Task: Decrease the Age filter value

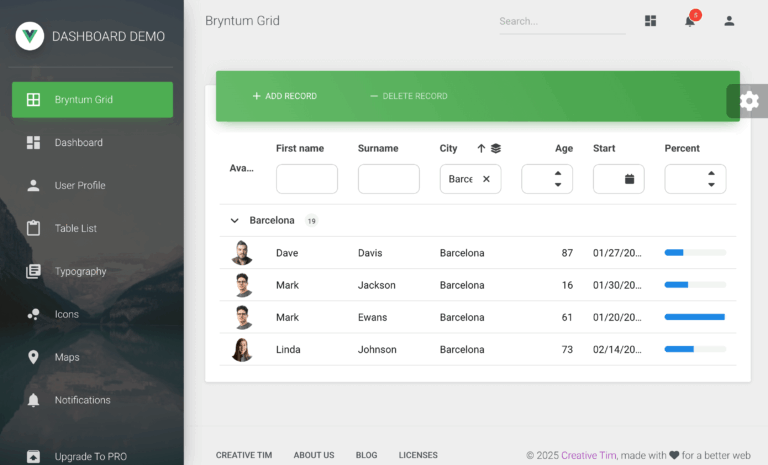Action: point(558,185)
